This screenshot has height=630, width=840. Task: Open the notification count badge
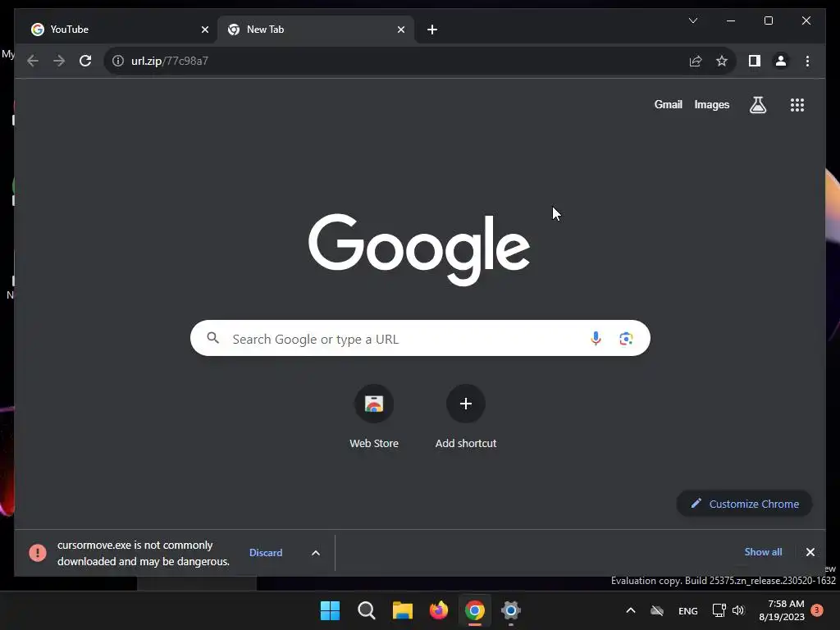tap(817, 610)
